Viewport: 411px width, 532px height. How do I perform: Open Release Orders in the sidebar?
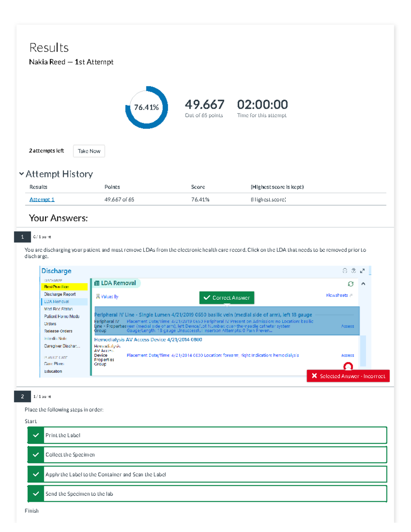[x=58, y=331]
